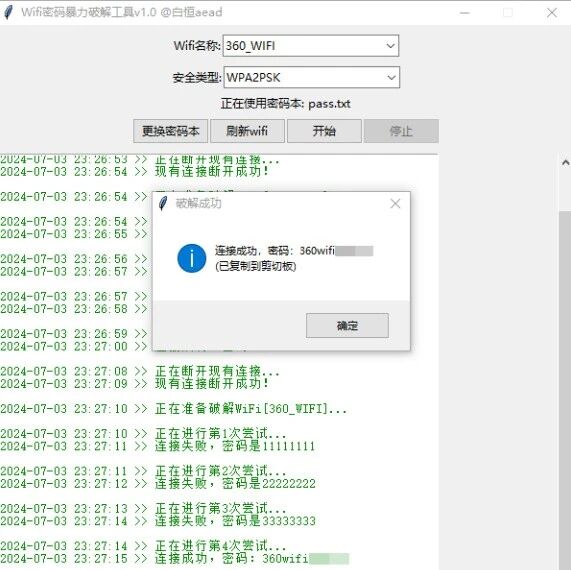Select the 360_WIFI combo box field
This screenshot has height=570, width=571.
(x=311, y=46)
